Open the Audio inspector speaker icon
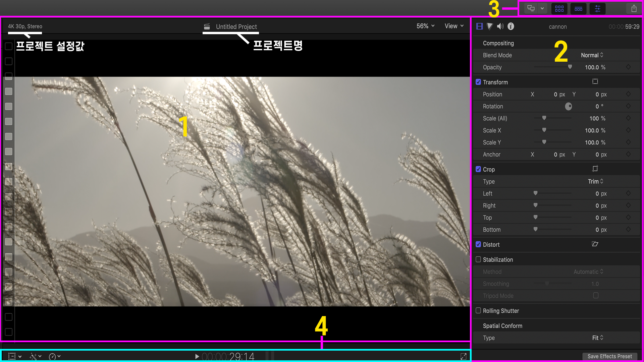 (500, 26)
